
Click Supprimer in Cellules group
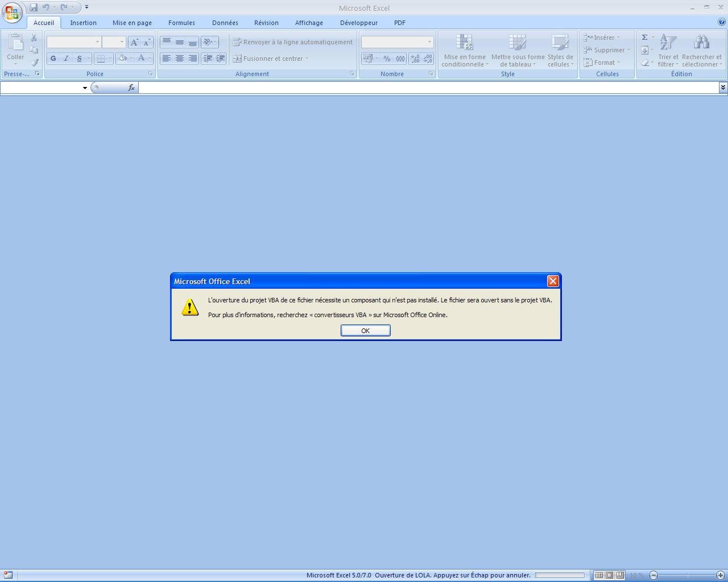606,50
